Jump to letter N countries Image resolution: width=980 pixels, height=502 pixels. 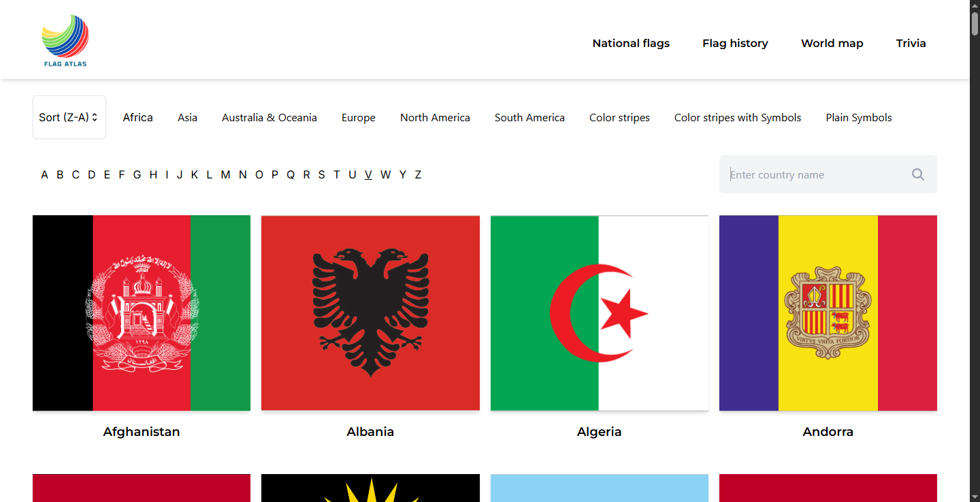[242, 174]
